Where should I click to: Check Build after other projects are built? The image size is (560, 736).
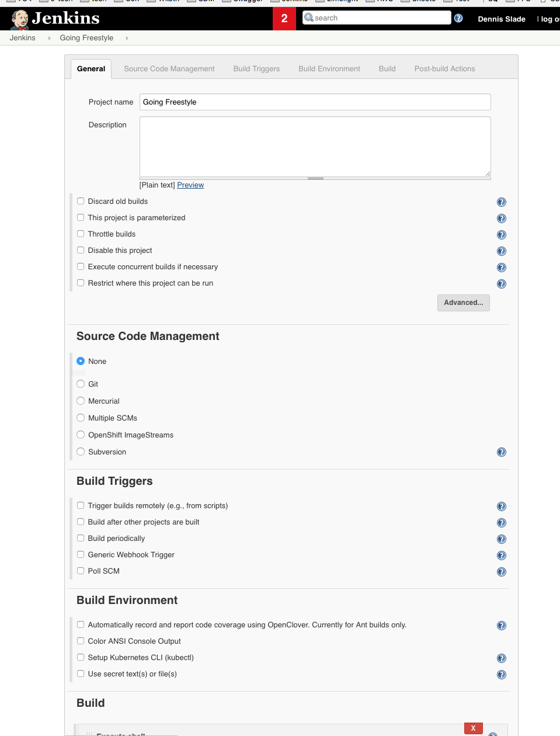81,522
